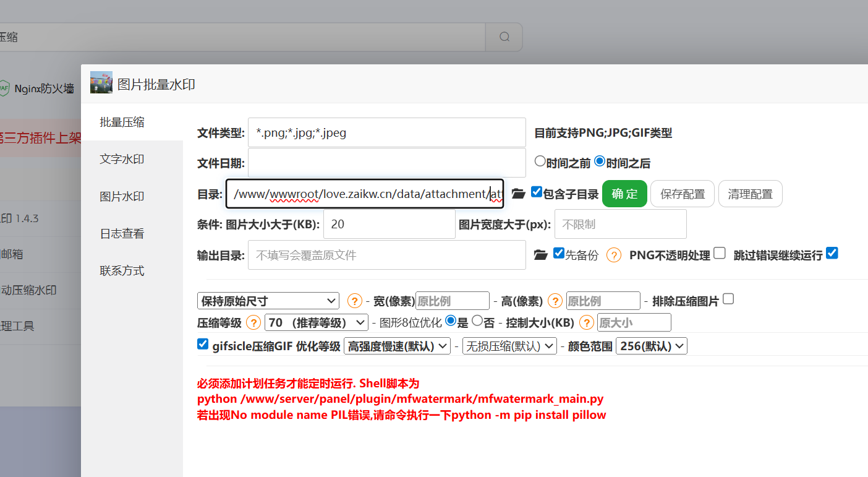The image size is (868, 477).
Task: Uncheck the 包含子目录 checkbox
Action: click(536, 191)
